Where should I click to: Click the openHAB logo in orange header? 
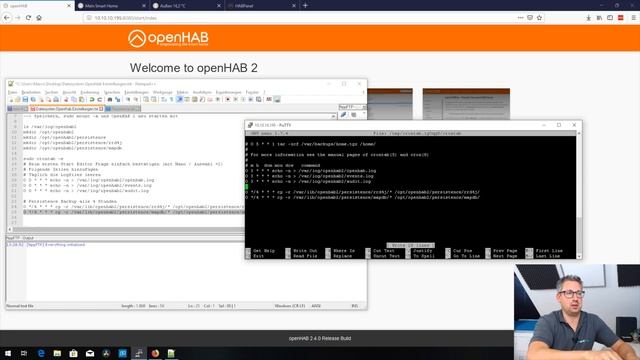[168, 38]
